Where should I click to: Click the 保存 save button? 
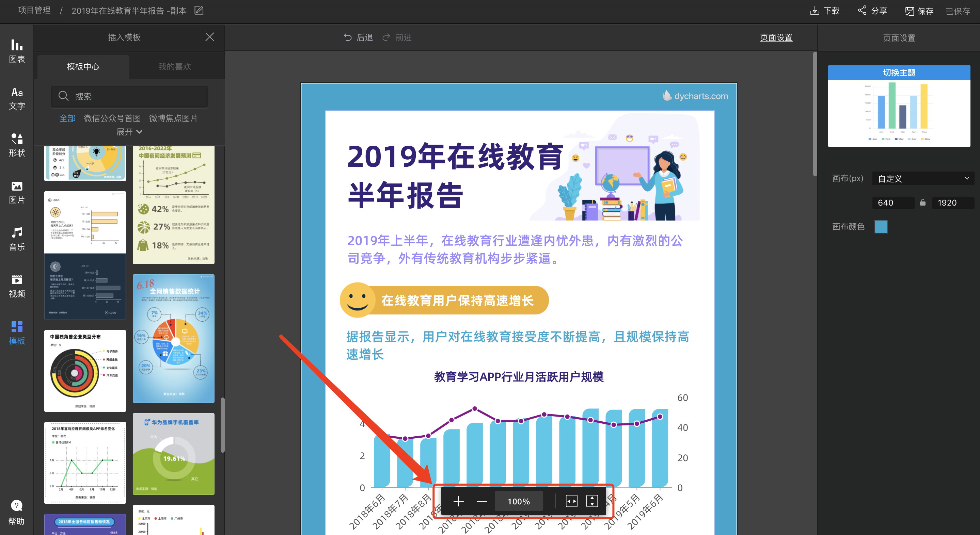[919, 11]
